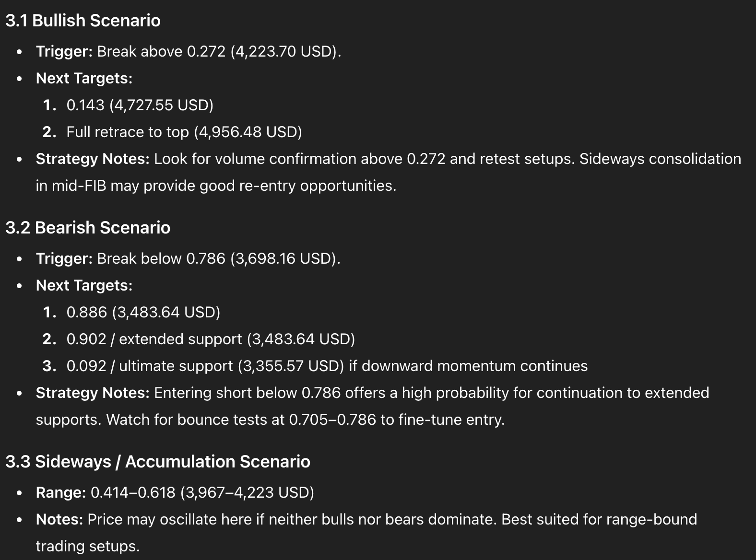Click 'Full retrace to top' list item

(x=128, y=132)
